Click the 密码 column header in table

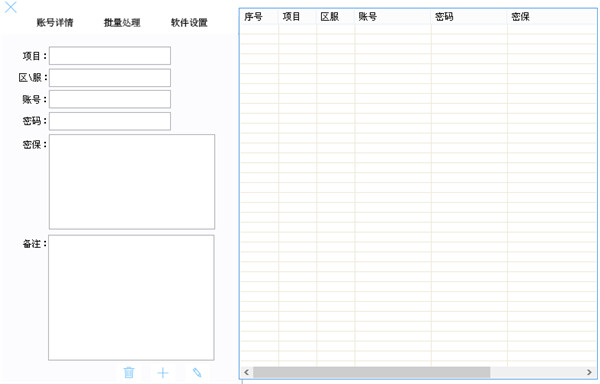[x=470, y=16]
